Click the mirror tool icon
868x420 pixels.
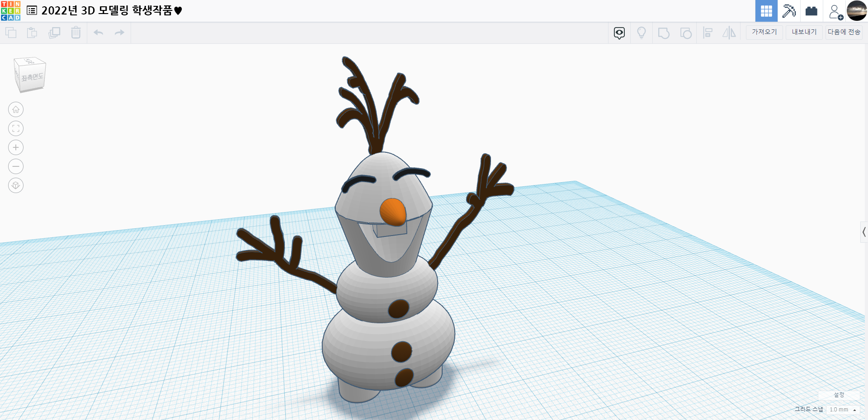point(729,33)
